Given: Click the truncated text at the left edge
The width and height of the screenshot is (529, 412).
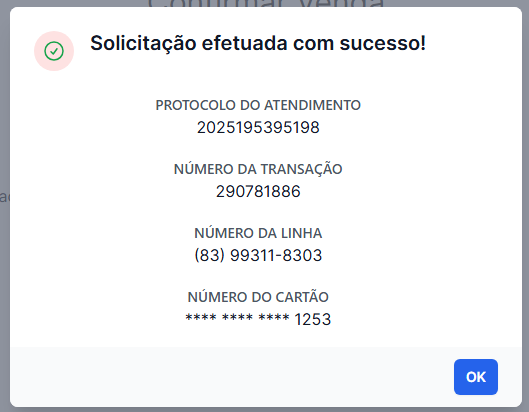Looking at the screenshot, I should pyautogui.click(x=5, y=197).
